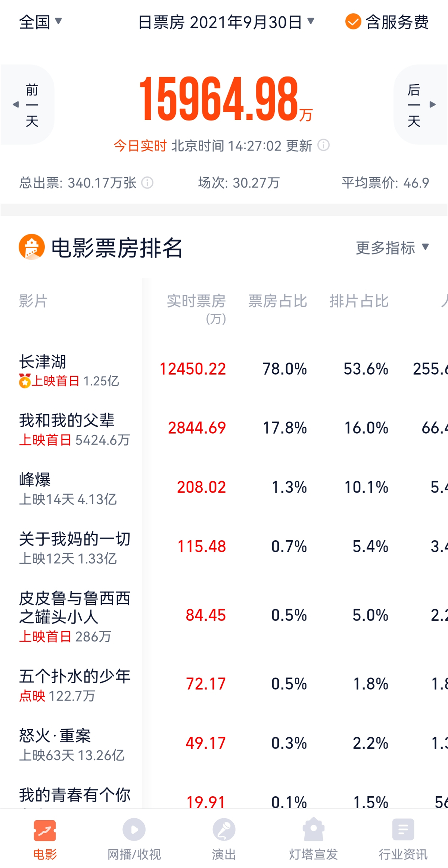Sort by 票房占比 column header
The width and height of the screenshot is (448, 868).
click(277, 301)
